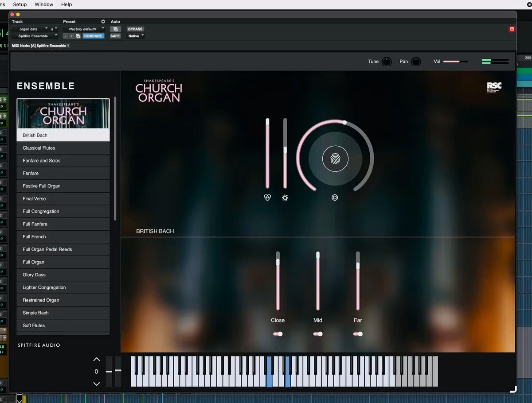Click the Church Organ thumbnail image in sidebar
Viewport: 532px width, 403px height.
point(63,113)
